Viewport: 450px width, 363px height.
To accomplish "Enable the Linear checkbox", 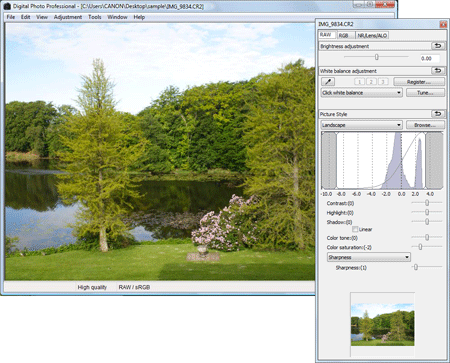I will click(x=355, y=229).
